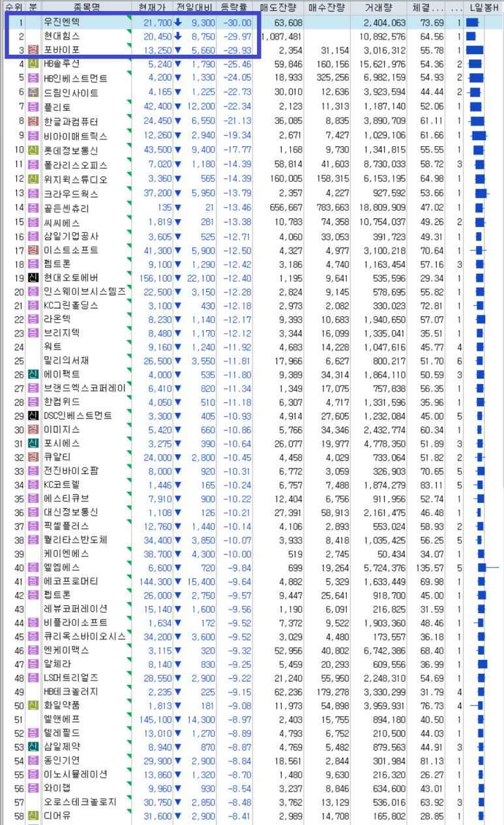This screenshot has height=825, width=504.
Task: Select the 한컴위드 stock name
Action: [61, 402]
